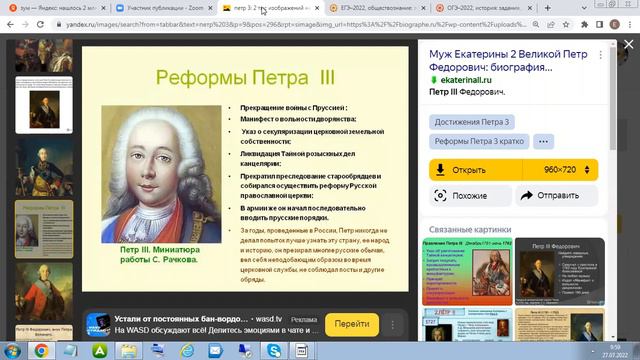Open Chrome menu three dots
The image size is (640, 360).
point(630,24)
